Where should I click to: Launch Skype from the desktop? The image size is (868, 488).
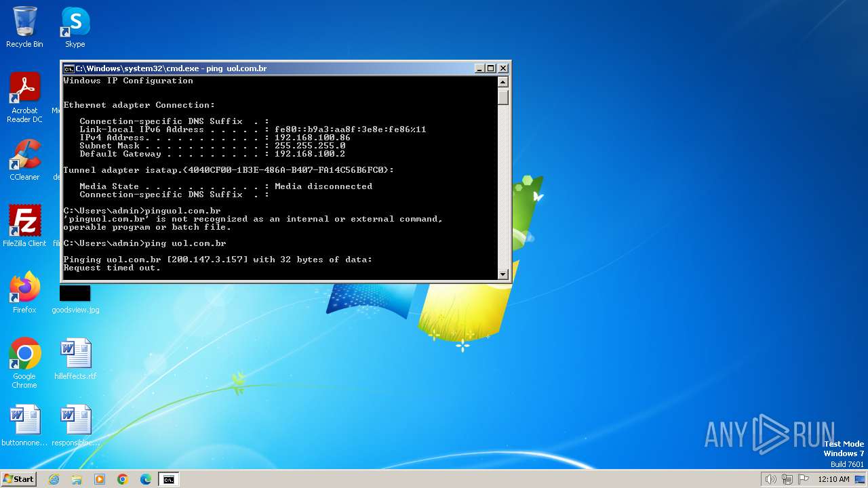(x=75, y=27)
